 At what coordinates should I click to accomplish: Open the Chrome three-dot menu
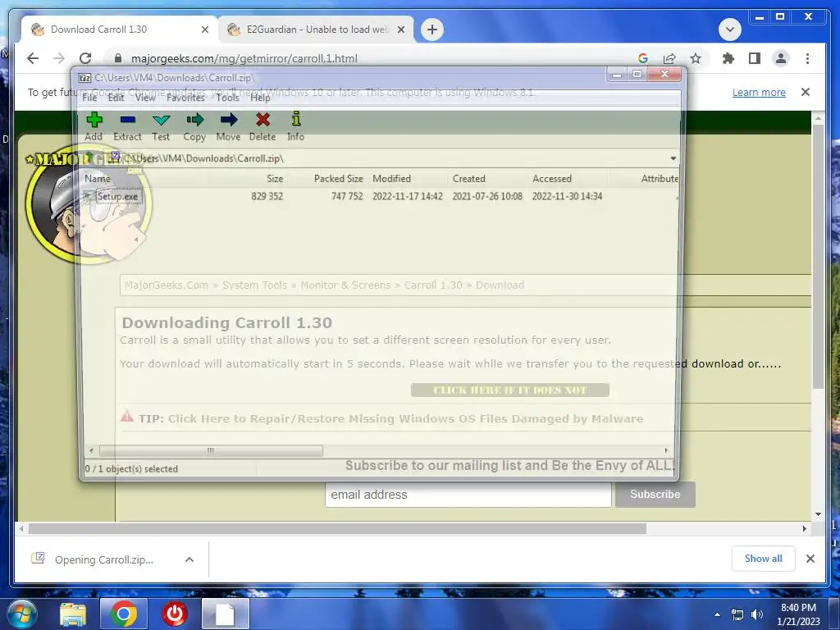(807, 58)
